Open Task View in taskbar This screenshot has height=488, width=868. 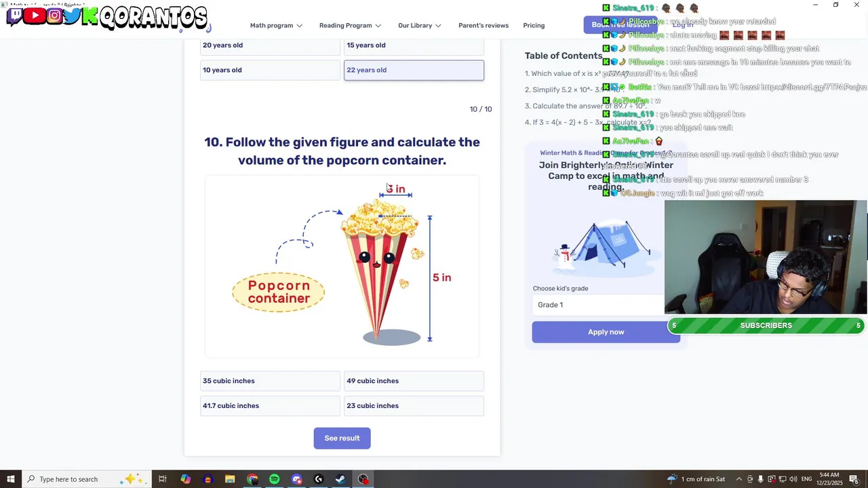163,479
